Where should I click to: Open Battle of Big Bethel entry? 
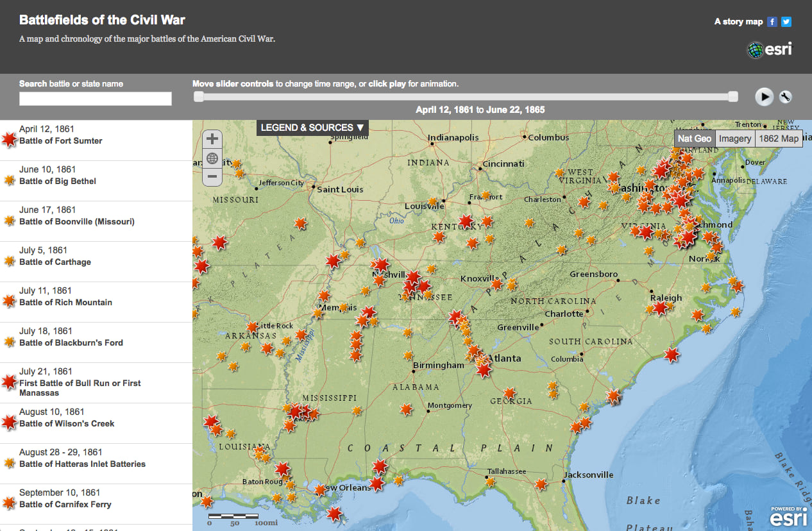tap(96, 181)
